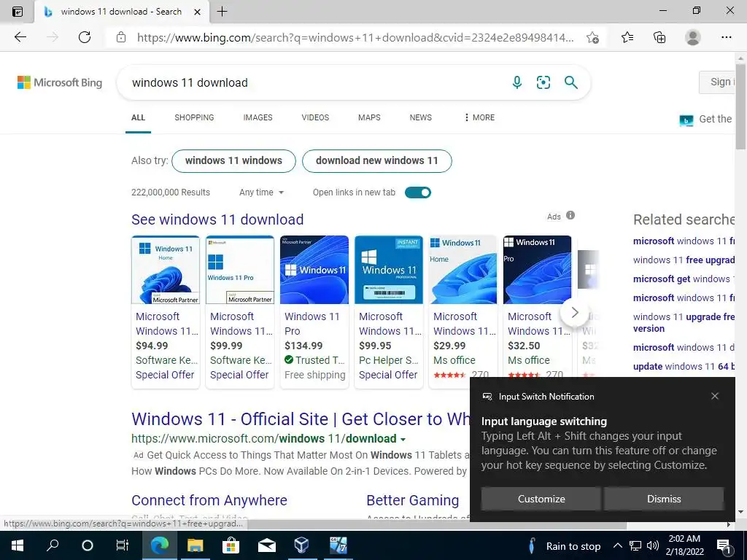Go to the Microsoft Bing logo home
Image resolution: width=747 pixels, height=560 pixels.
point(60,82)
